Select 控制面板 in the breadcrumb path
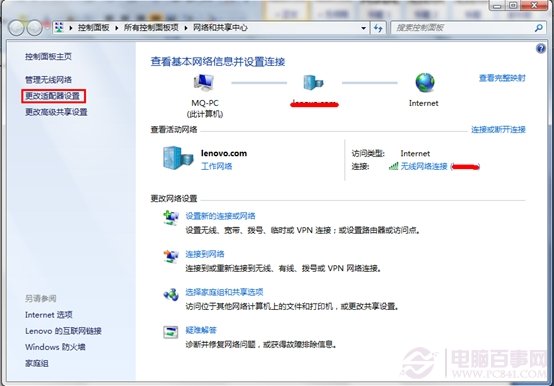 [94, 28]
